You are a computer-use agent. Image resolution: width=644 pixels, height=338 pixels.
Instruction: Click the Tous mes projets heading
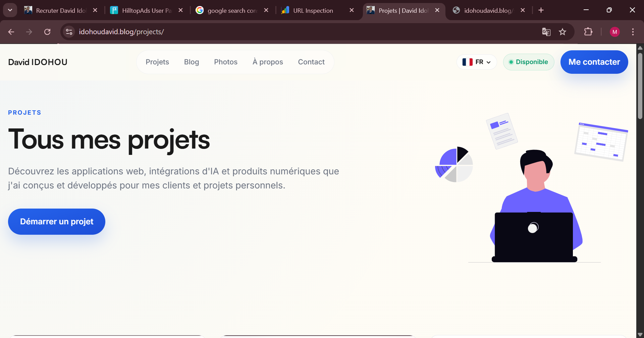click(109, 140)
